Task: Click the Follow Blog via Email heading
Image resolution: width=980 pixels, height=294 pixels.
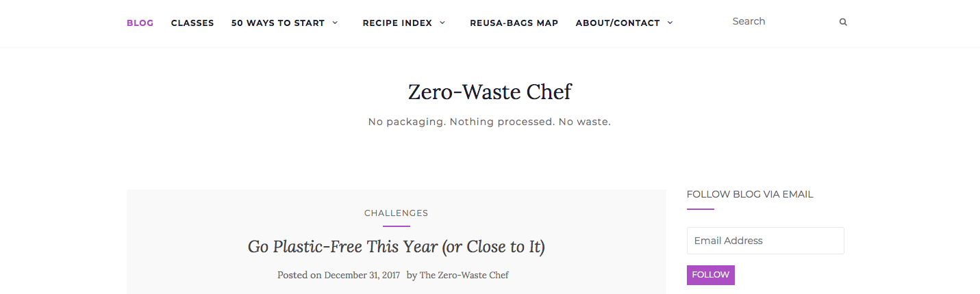Action: [x=750, y=194]
